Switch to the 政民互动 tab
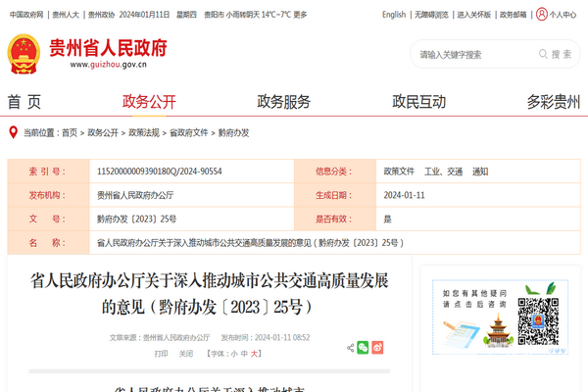Screen dimensions: 588x392 418,102
